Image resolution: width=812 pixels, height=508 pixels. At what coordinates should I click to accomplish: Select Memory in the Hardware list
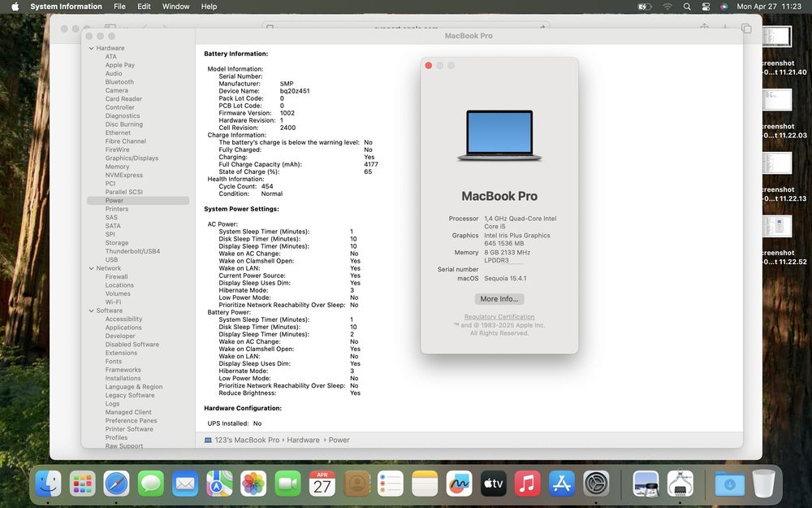coord(117,167)
